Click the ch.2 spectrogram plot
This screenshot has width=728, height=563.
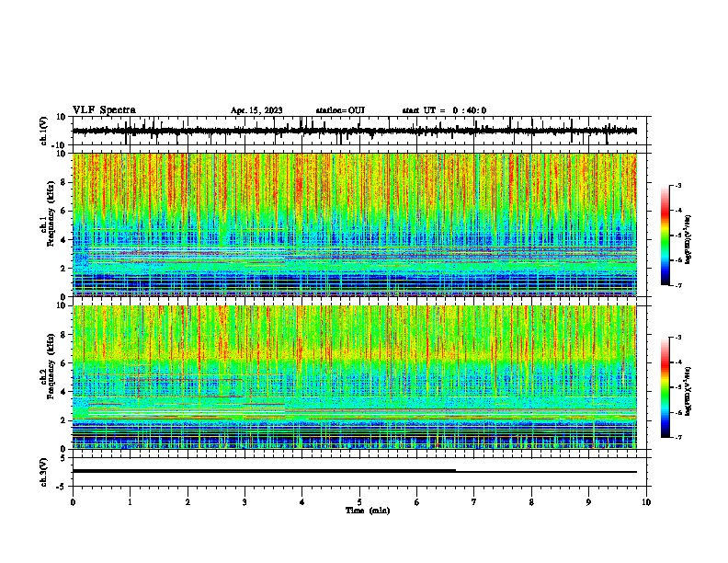coord(355,377)
